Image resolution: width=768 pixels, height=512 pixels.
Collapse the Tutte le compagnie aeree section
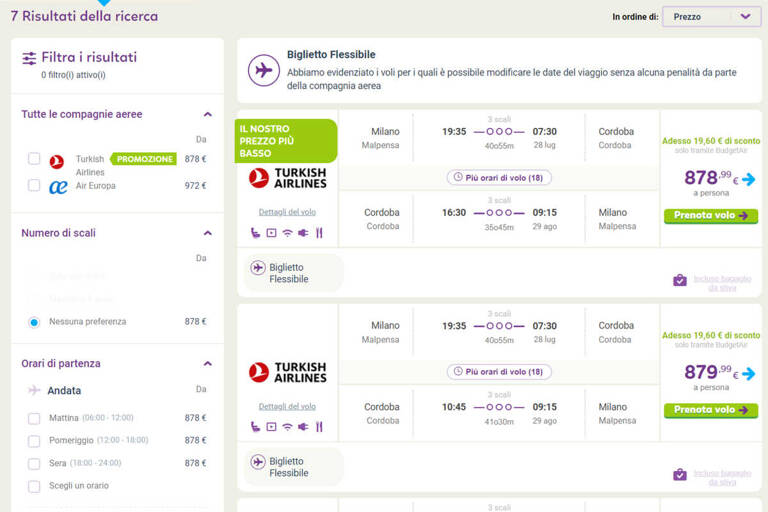(208, 114)
